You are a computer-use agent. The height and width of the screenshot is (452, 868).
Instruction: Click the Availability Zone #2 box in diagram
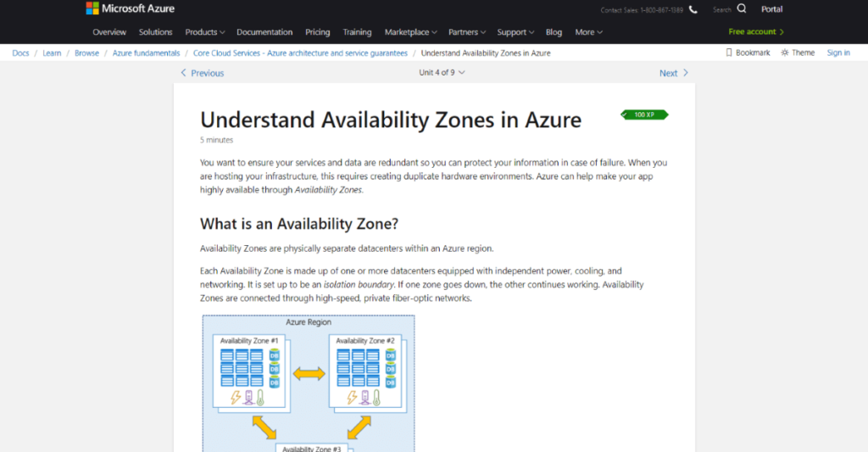(365, 371)
